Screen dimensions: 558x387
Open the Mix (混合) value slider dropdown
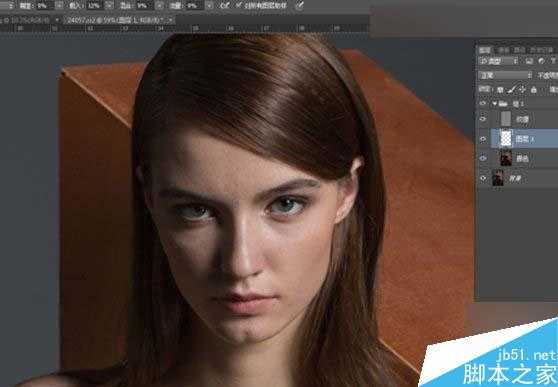[x=159, y=5]
